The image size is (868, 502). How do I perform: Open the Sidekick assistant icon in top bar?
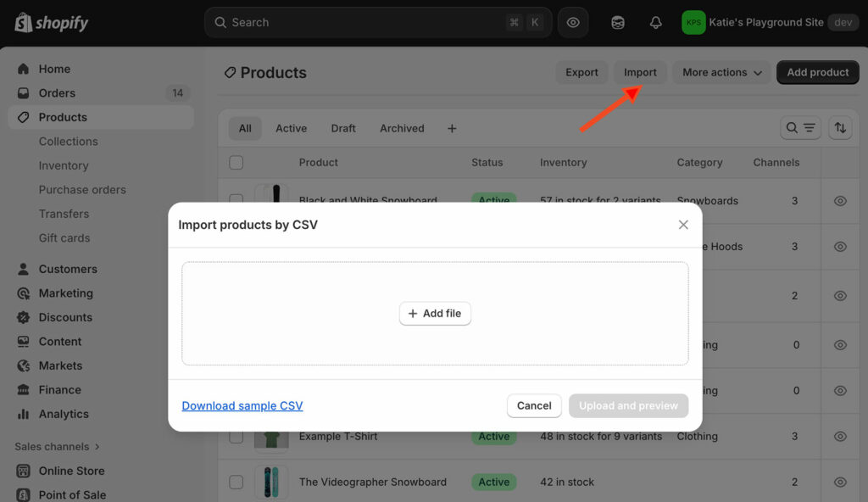pyautogui.click(x=618, y=23)
